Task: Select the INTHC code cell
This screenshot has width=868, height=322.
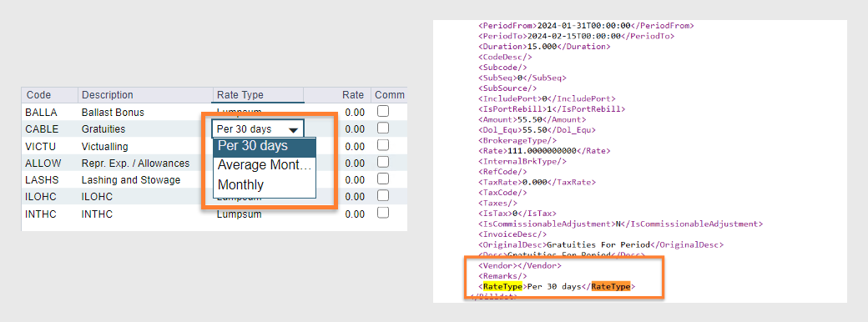Action: [41, 214]
